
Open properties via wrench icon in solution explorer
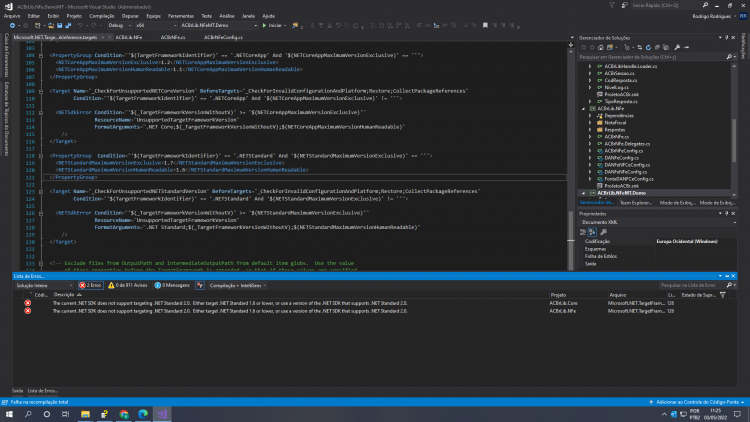coord(677,47)
